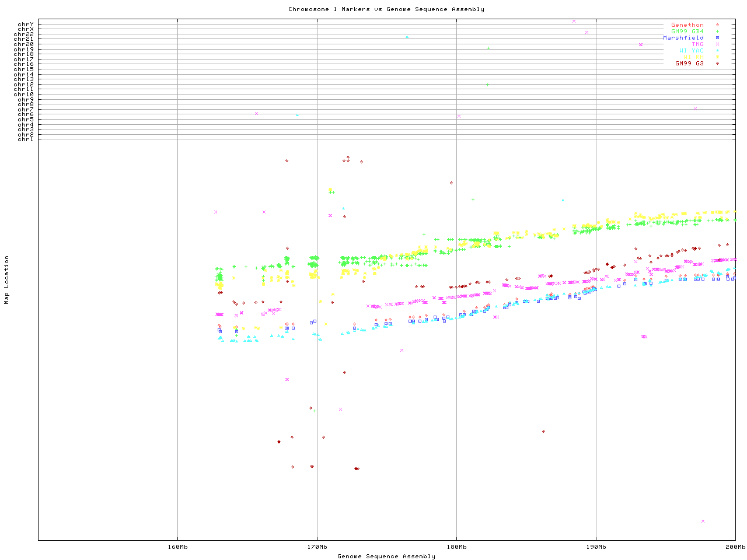Click the 200Mb x-axis tick label
This screenshot has width=747, height=560.
click(735, 547)
